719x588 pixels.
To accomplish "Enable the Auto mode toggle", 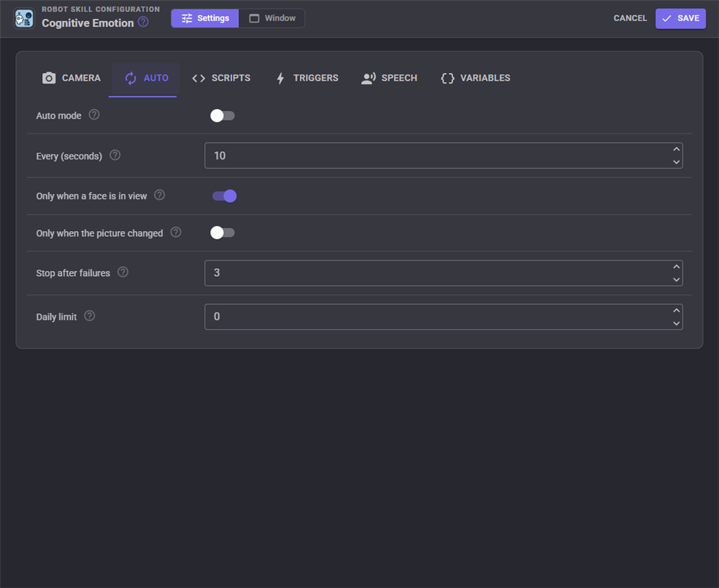I will coord(223,116).
